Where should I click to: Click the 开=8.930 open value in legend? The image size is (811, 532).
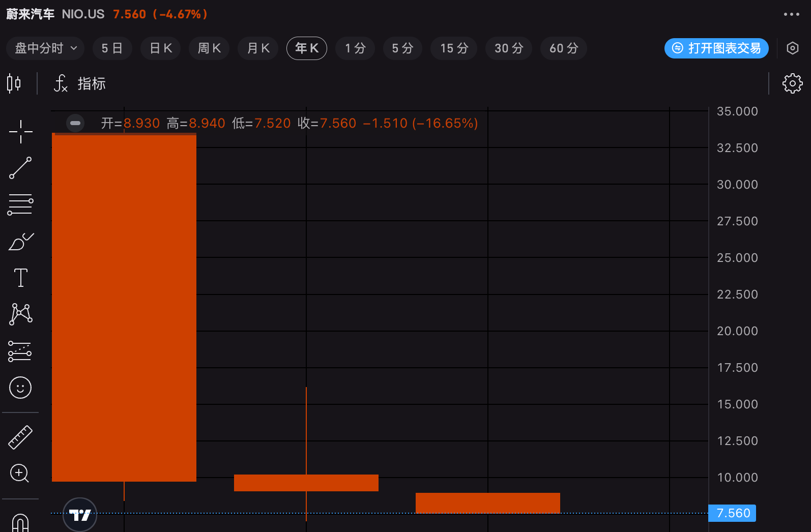pos(130,123)
